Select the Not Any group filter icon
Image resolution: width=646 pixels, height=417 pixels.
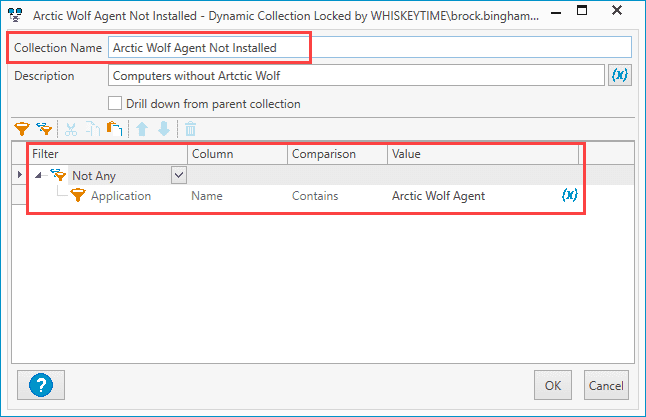point(58,175)
